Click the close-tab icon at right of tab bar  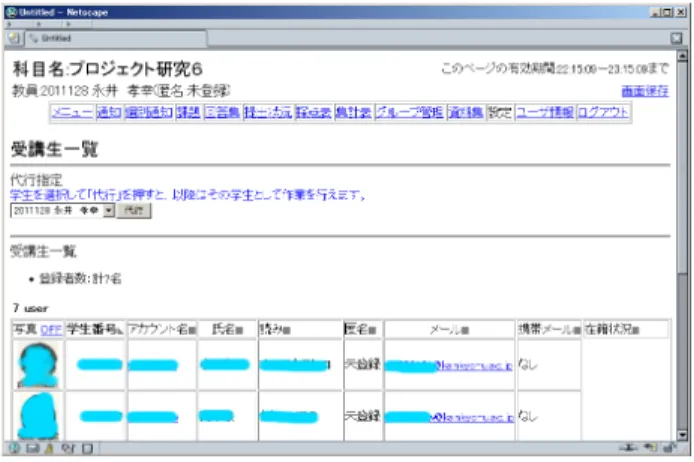pos(676,38)
